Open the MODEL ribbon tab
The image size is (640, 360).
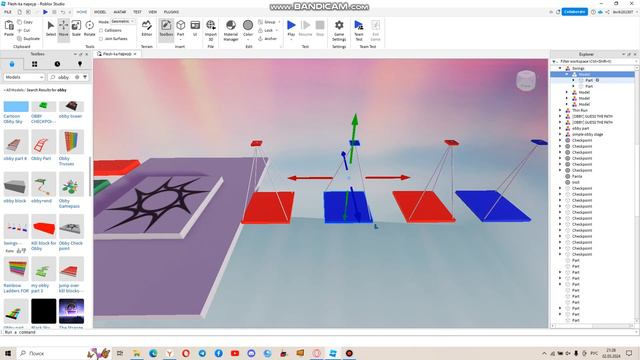click(100, 12)
